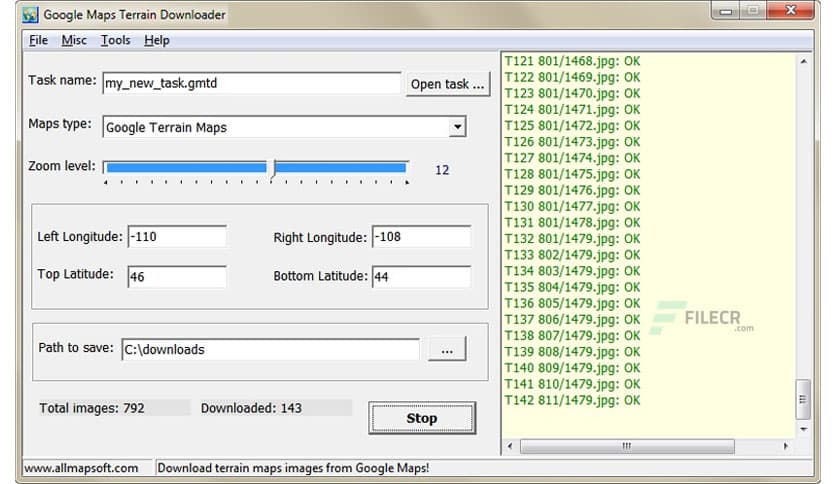
Task: Click the horizontal scrollbar thumb in log
Action: [627, 446]
